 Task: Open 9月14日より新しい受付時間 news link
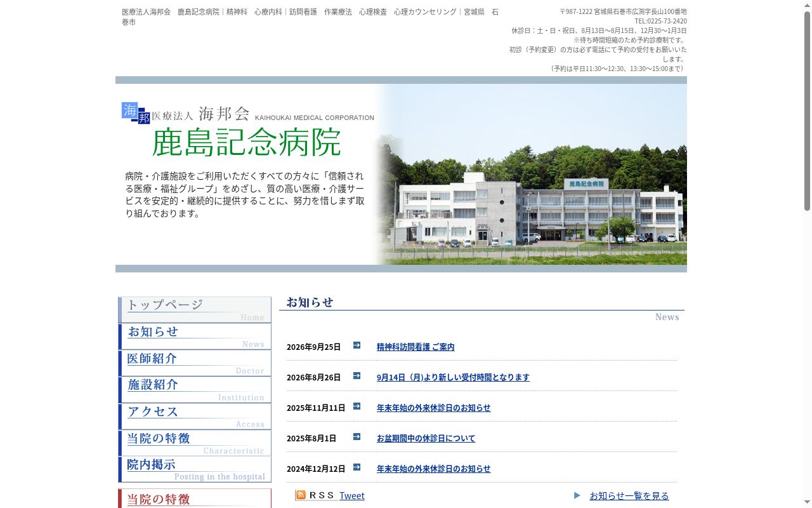[453, 377]
